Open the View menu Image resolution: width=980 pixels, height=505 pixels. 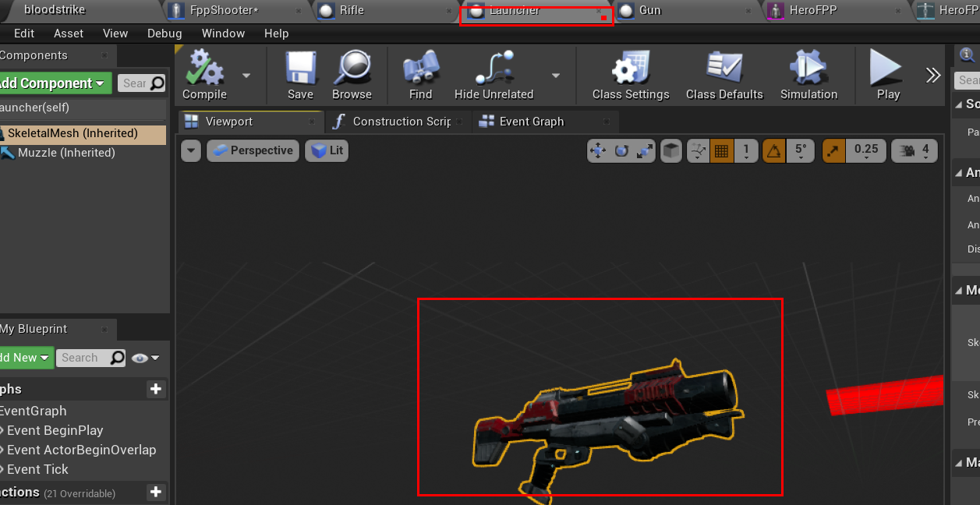[x=115, y=34]
